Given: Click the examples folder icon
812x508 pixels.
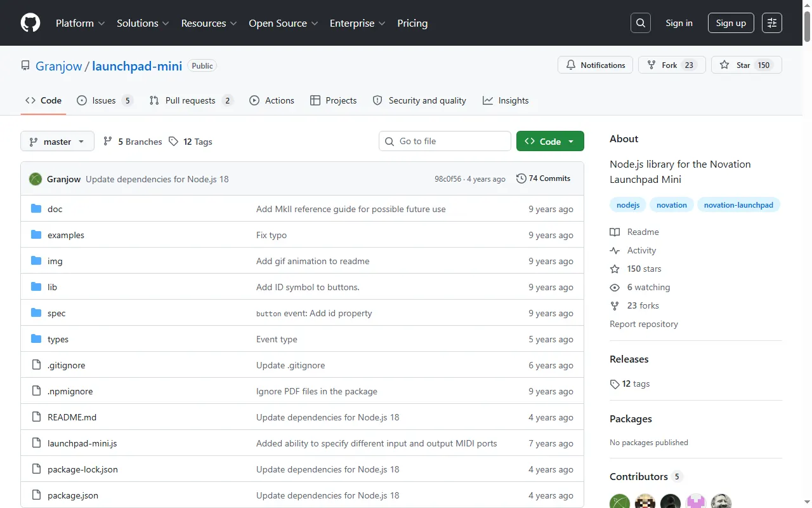Looking at the screenshot, I should (36, 235).
